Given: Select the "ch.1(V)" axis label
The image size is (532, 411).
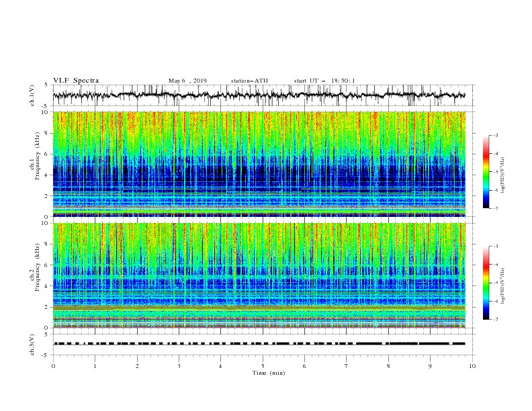Looking at the screenshot, I should [x=32, y=95].
